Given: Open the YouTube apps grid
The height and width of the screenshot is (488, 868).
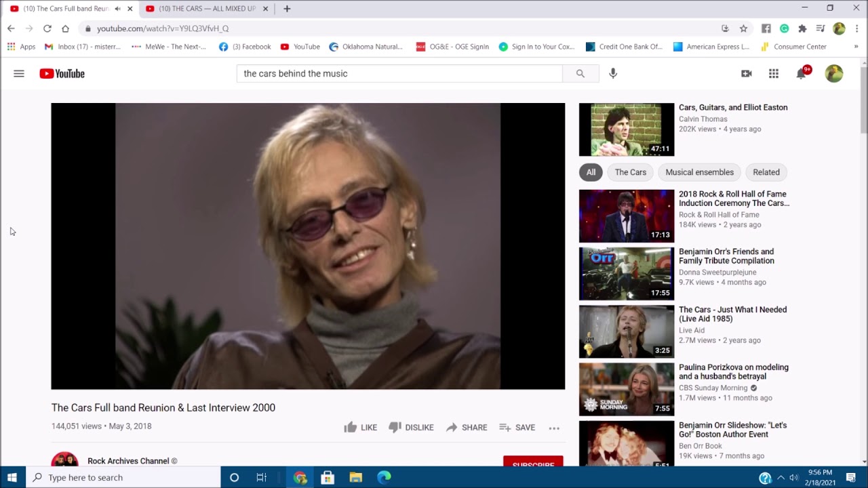Looking at the screenshot, I should (774, 73).
